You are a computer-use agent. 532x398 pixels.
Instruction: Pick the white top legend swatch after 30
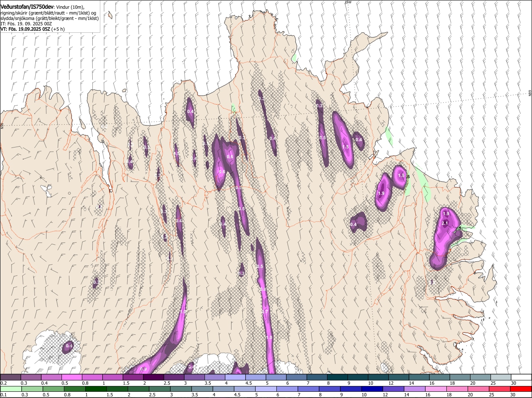point(522,377)
